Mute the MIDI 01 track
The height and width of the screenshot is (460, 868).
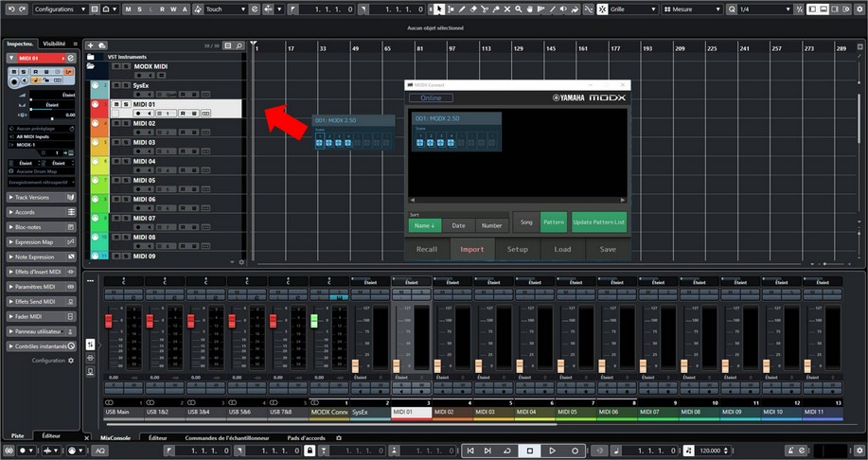(115, 104)
